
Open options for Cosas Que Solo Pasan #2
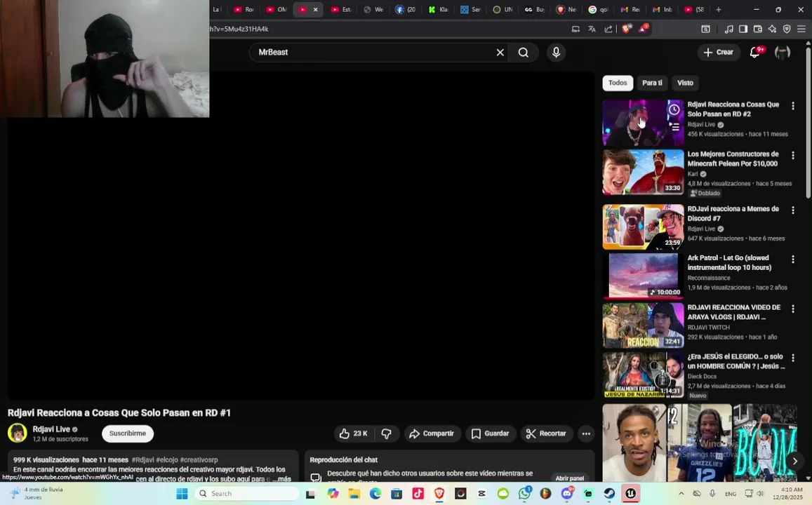793,106
